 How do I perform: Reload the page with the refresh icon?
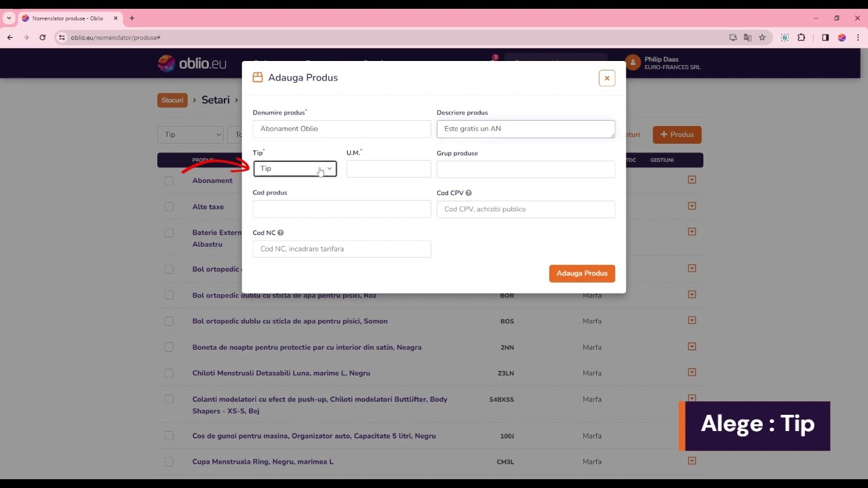(x=42, y=37)
